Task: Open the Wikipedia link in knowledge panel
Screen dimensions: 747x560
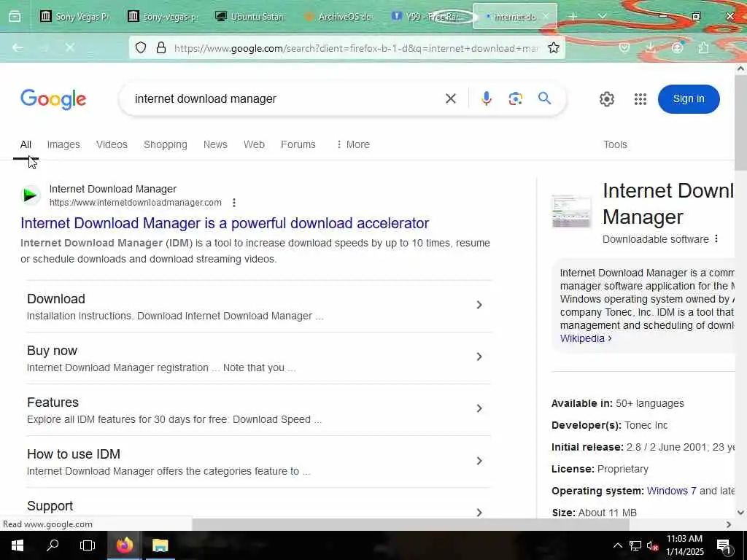Action: (586, 338)
